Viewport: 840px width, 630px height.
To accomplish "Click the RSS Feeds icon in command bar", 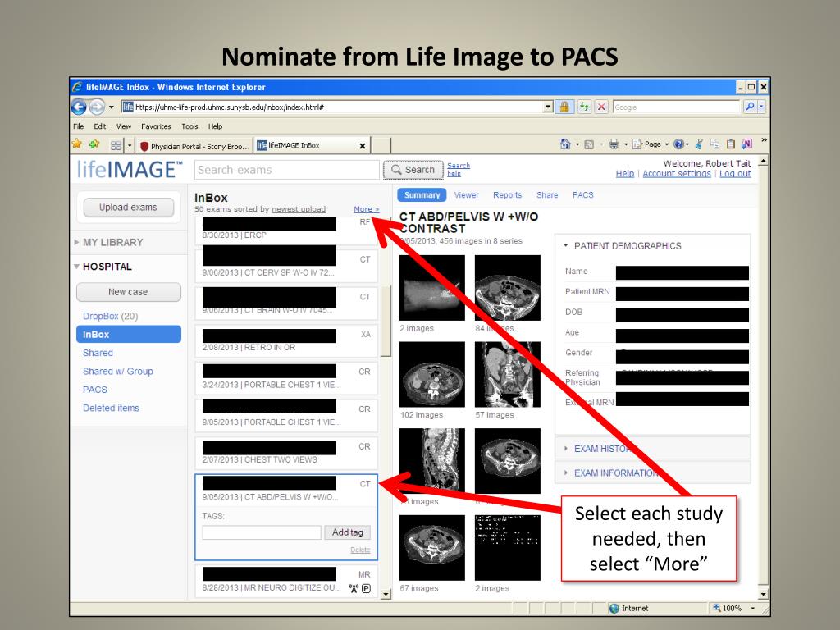I will tap(589, 144).
